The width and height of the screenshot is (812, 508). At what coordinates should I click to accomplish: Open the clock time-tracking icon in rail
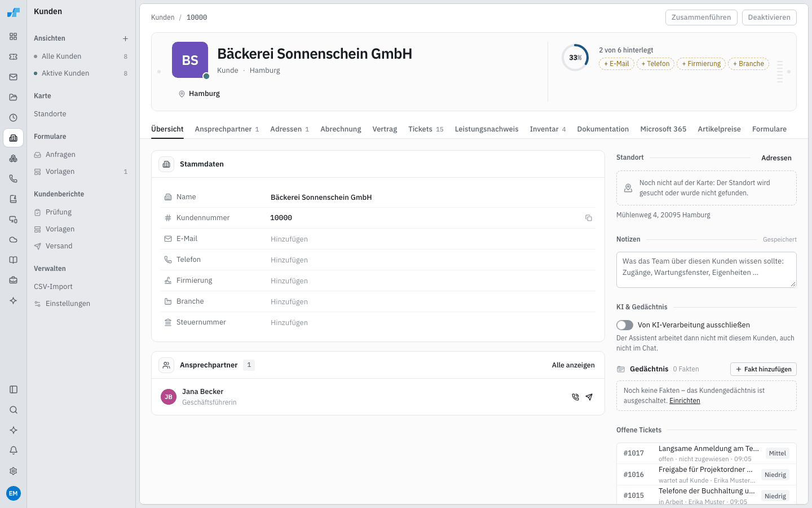tap(13, 117)
